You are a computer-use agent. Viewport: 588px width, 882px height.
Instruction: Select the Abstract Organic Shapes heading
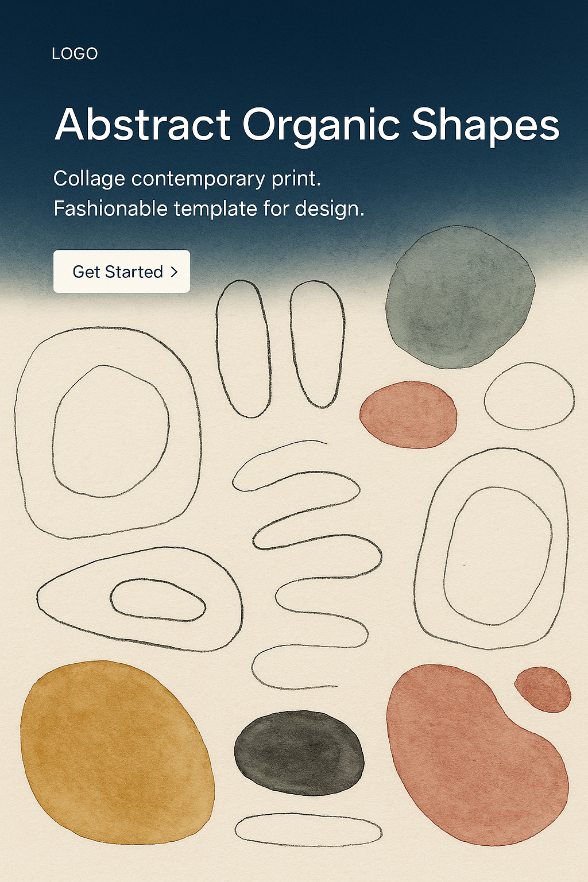pyautogui.click(x=307, y=125)
